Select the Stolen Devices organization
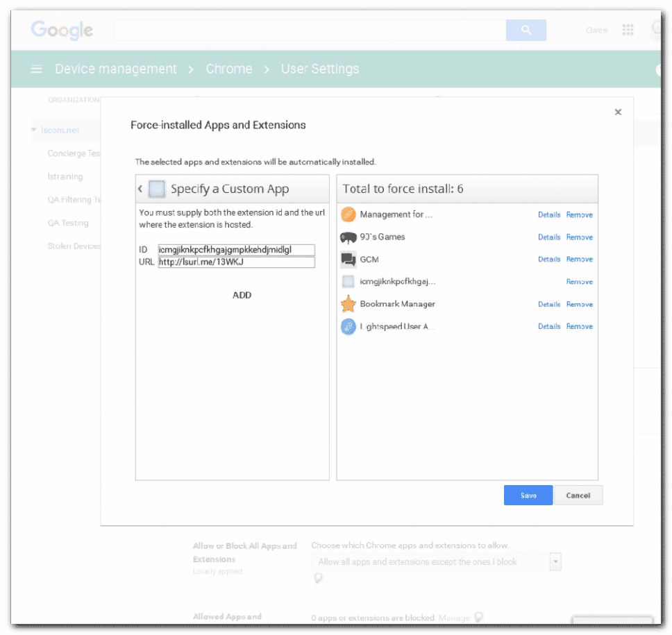Image resolution: width=672 pixels, height=635 pixels. coord(74,246)
